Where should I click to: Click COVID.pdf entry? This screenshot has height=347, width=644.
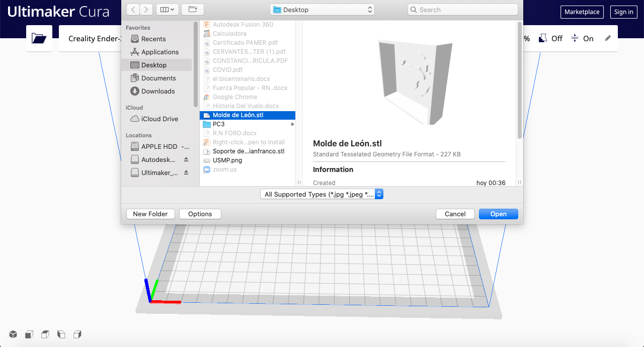pyautogui.click(x=248, y=70)
